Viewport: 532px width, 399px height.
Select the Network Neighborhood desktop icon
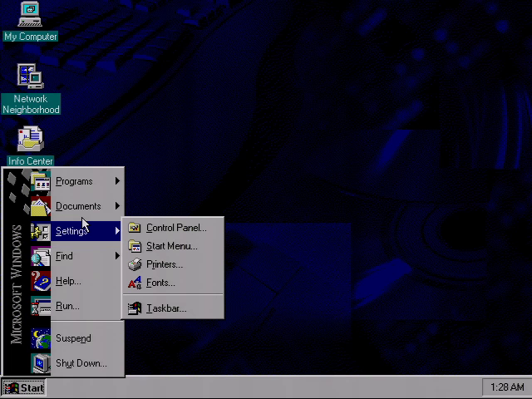[x=31, y=77]
